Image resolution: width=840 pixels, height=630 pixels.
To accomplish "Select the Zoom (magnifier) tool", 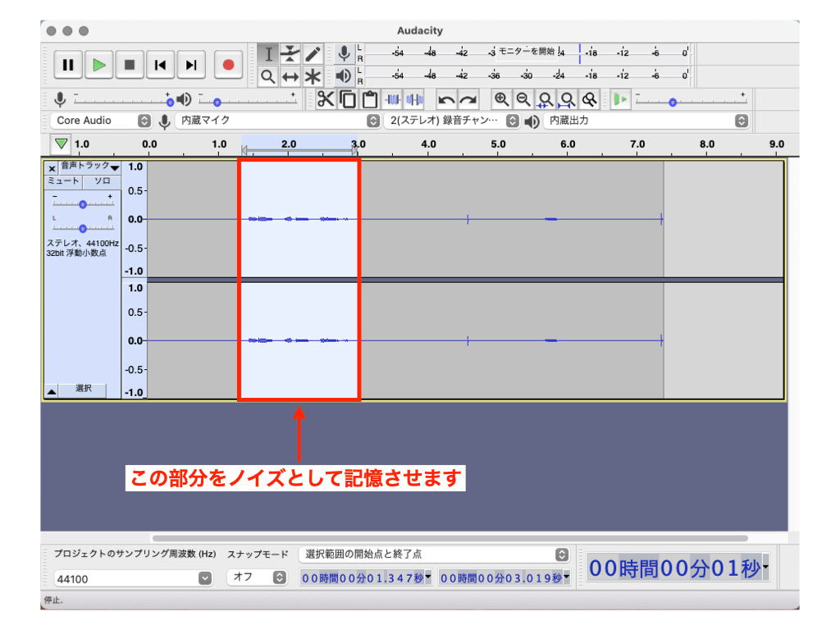I will [268, 76].
